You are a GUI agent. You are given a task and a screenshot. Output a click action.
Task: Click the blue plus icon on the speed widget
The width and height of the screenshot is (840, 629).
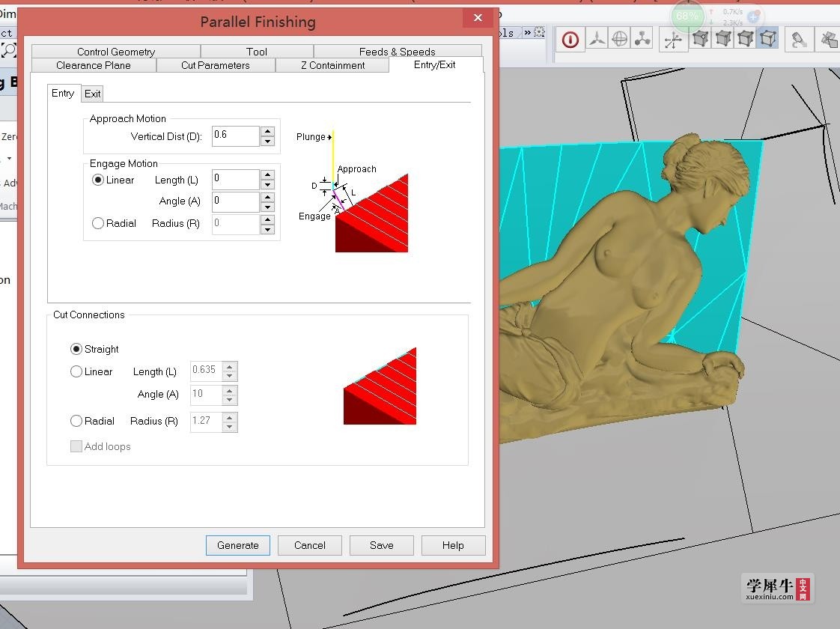[x=753, y=16]
